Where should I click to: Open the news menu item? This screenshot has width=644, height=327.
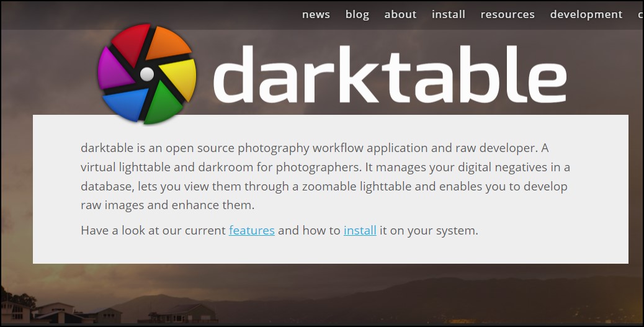(316, 14)
